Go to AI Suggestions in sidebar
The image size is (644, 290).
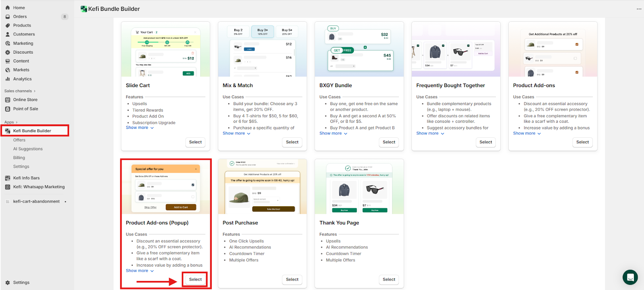(28, 149)
